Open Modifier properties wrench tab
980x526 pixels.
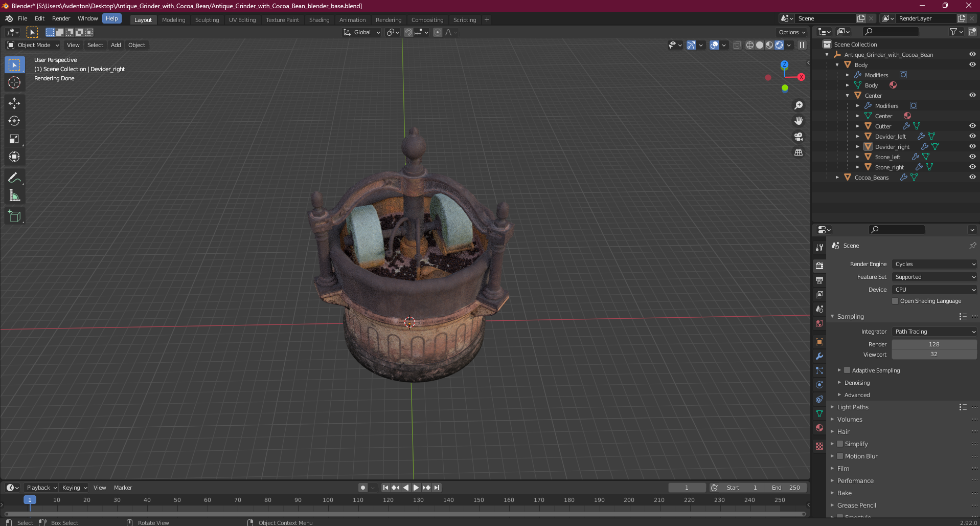pyautogui.click(x=819, y=356)
